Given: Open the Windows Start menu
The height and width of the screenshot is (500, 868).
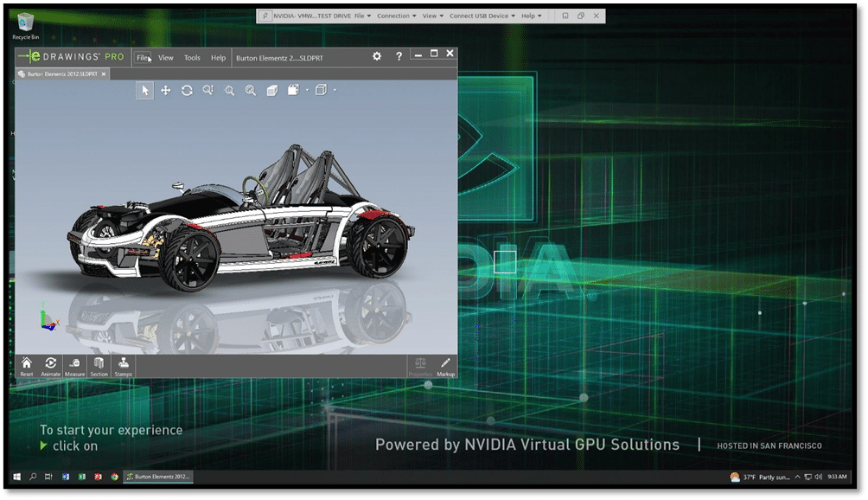Looking at the screenshot, I should pos(16,477).
